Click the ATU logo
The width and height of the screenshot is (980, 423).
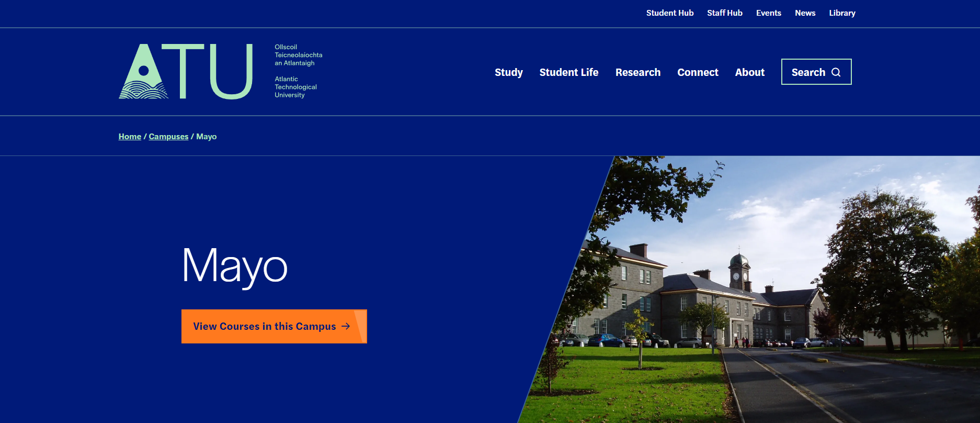tap(186, 71)
